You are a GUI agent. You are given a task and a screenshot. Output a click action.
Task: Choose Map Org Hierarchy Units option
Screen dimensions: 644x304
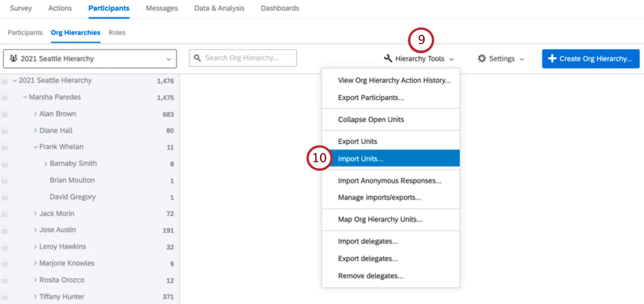pyautogui.click(x=380, y=219)
